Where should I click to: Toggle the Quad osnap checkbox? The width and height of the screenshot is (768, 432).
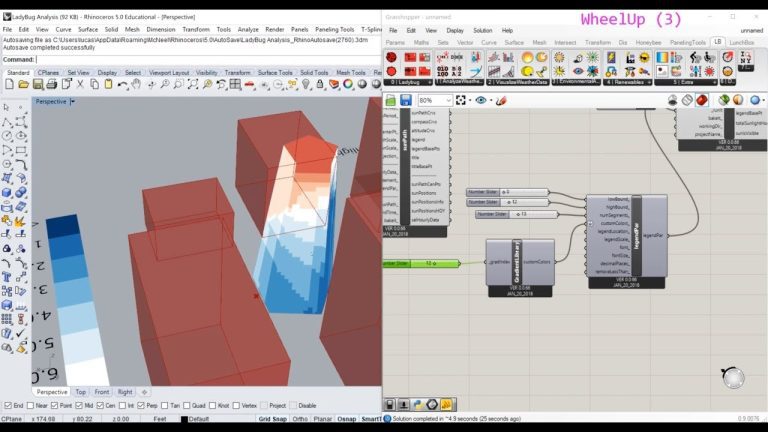tap(186, 406)
